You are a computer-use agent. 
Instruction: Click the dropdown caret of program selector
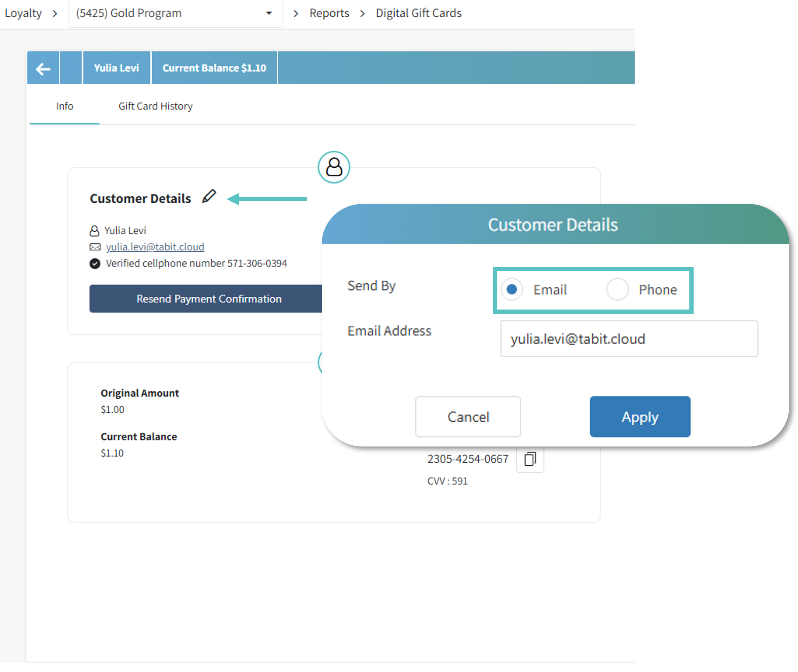tap(269, 13)
